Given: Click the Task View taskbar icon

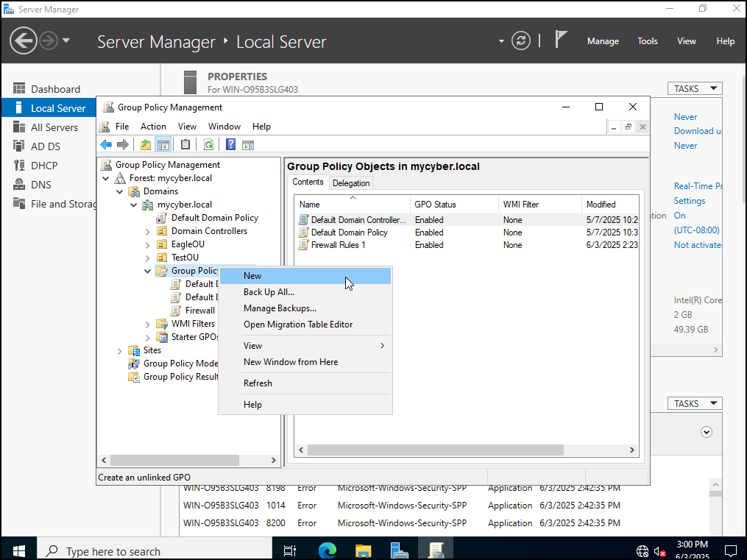Looking at the screenshot, I should tap(290, 551).
